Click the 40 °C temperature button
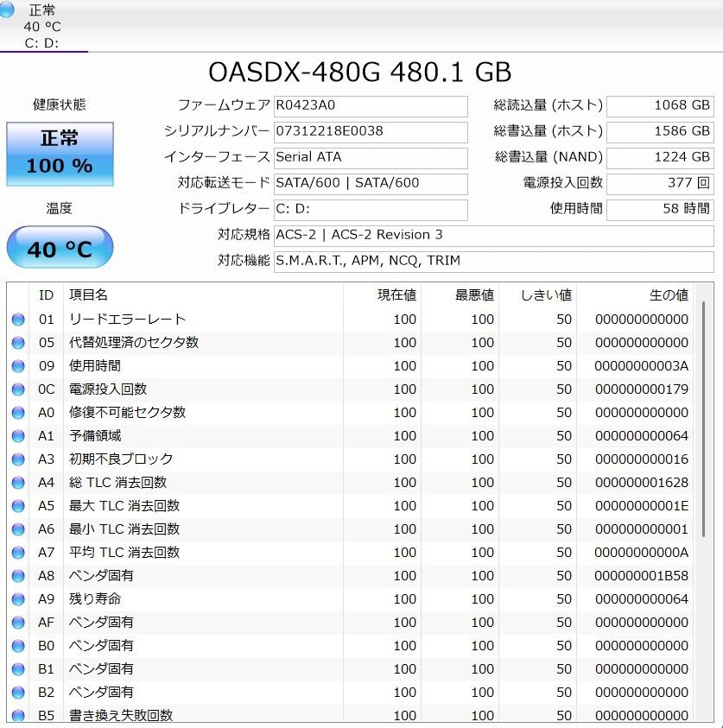The image size is (723, 728). (x=60, y=249)
